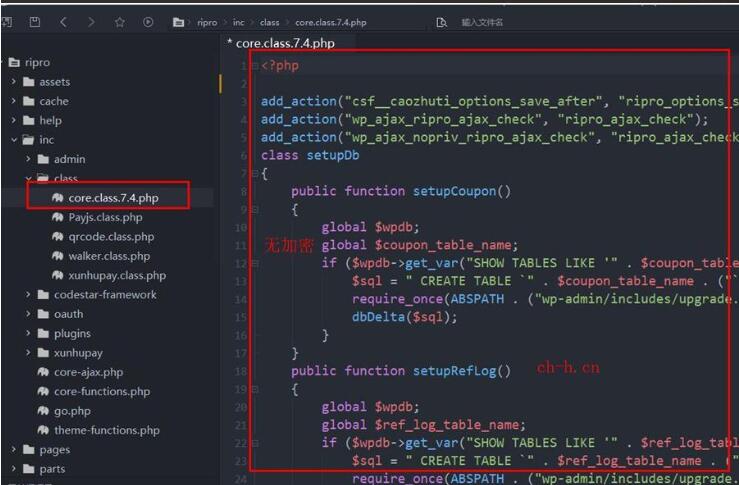Screen dimensions: 739x485
Task: Click the file name search input field
Action: 500,22
